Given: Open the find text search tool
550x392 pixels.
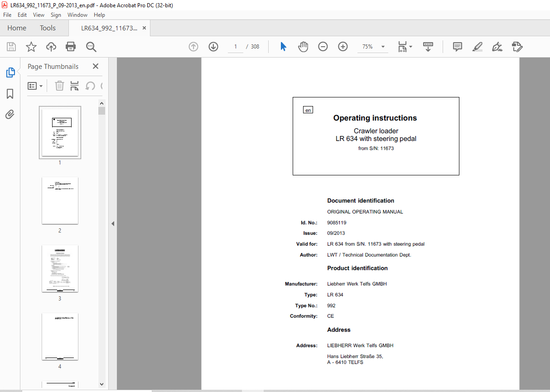Looking at the screenshot, I should [91, 47].
